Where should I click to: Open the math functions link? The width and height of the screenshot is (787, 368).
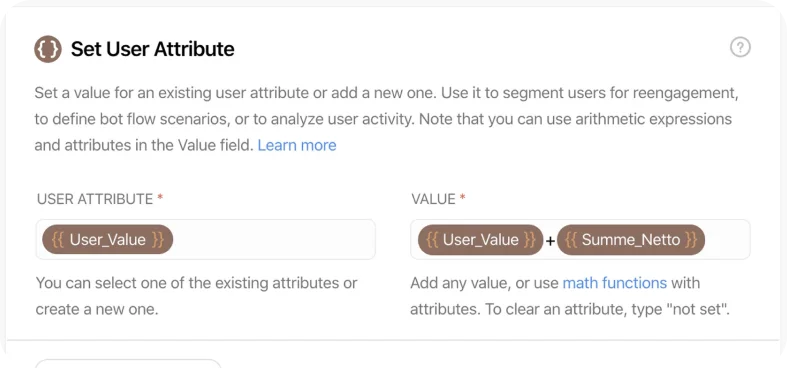point(614,283)
